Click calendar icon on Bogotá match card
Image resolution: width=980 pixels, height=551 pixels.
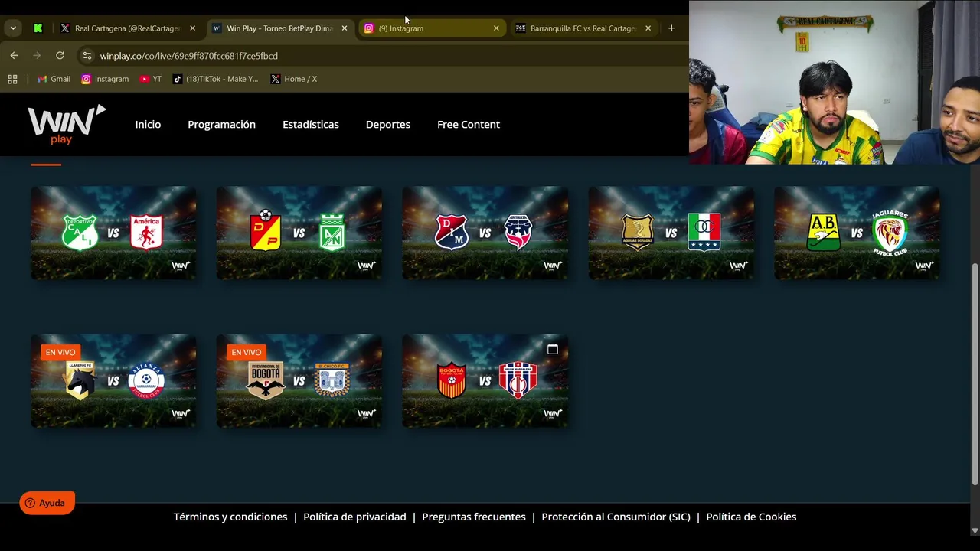pyautogui.click(x=553, y=349)
